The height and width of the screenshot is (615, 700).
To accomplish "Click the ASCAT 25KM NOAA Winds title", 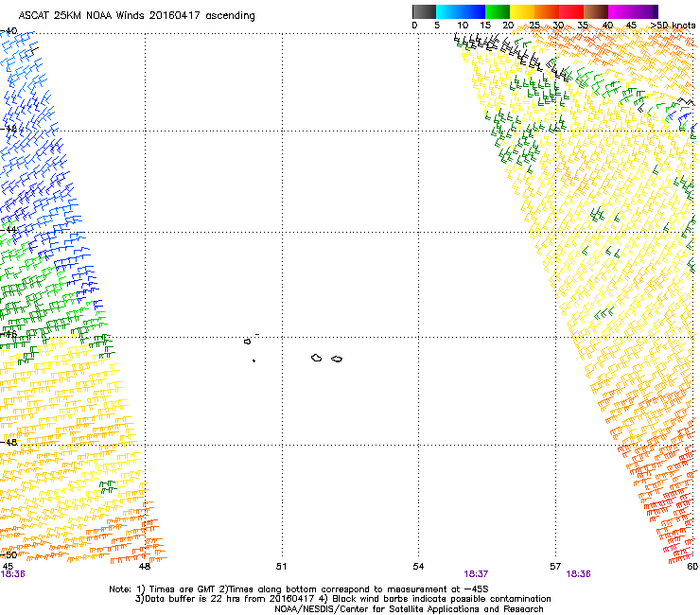I will click(136, 16).
